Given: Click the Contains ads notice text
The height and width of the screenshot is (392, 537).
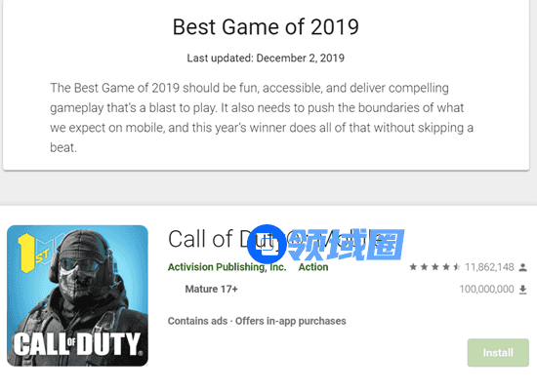Looking at the screenshot, I should 197,321.
